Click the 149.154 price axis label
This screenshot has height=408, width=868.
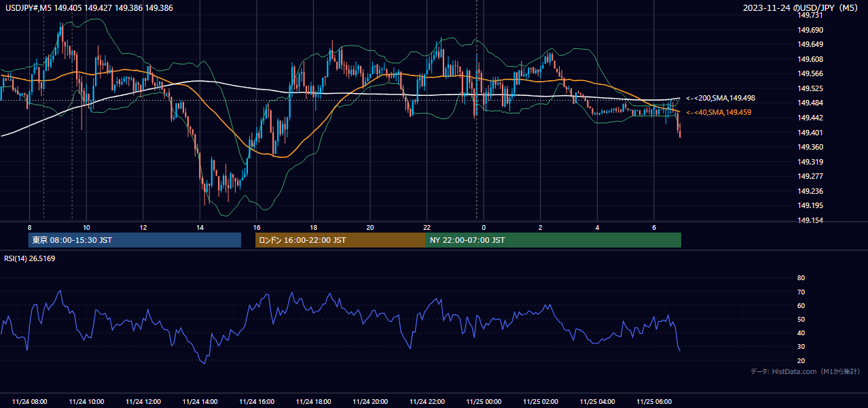pyautogui.click(x=811, y=220)
